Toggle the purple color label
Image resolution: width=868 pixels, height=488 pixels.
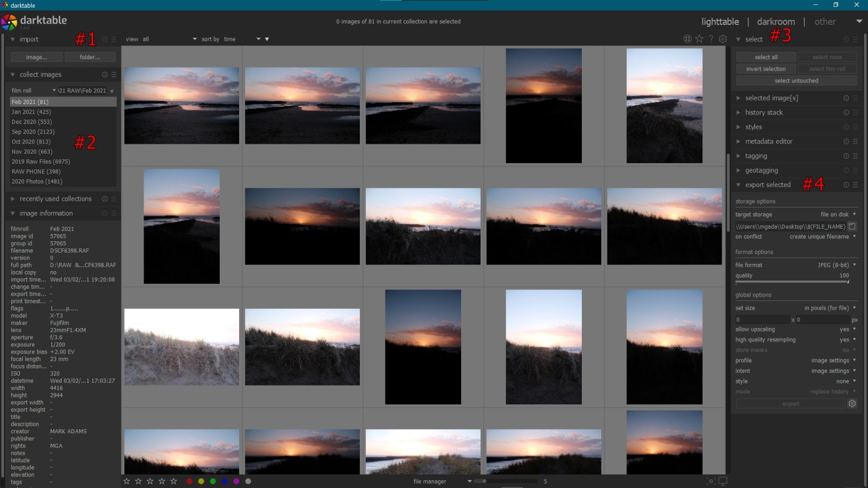click(236, 481)
